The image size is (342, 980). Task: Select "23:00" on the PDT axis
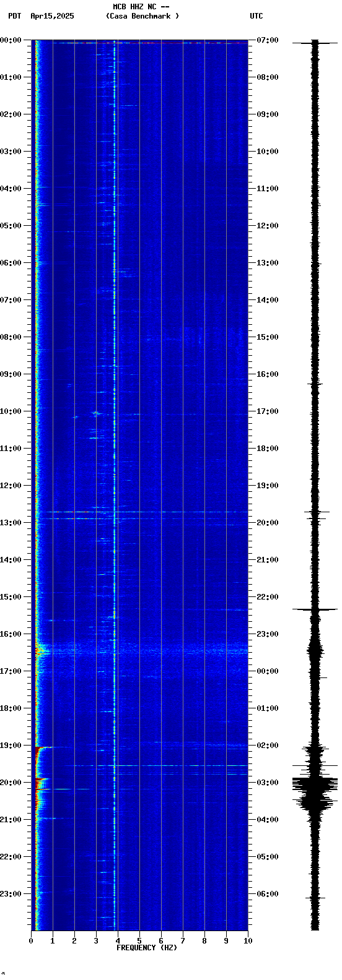point(11,894)
